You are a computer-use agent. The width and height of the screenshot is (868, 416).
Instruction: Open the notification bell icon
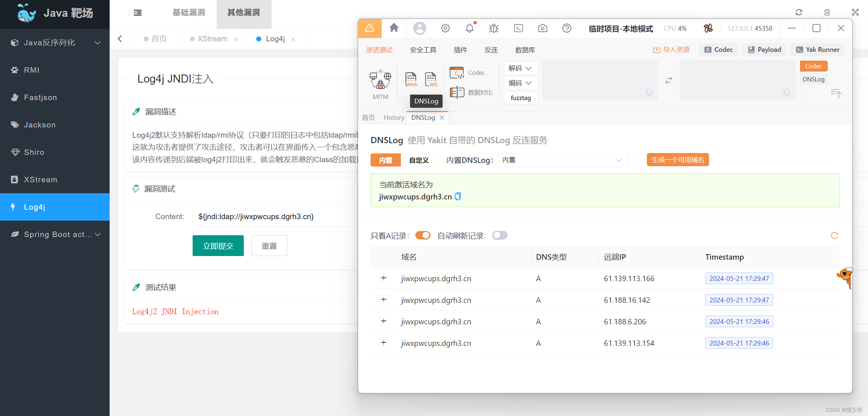470,28
